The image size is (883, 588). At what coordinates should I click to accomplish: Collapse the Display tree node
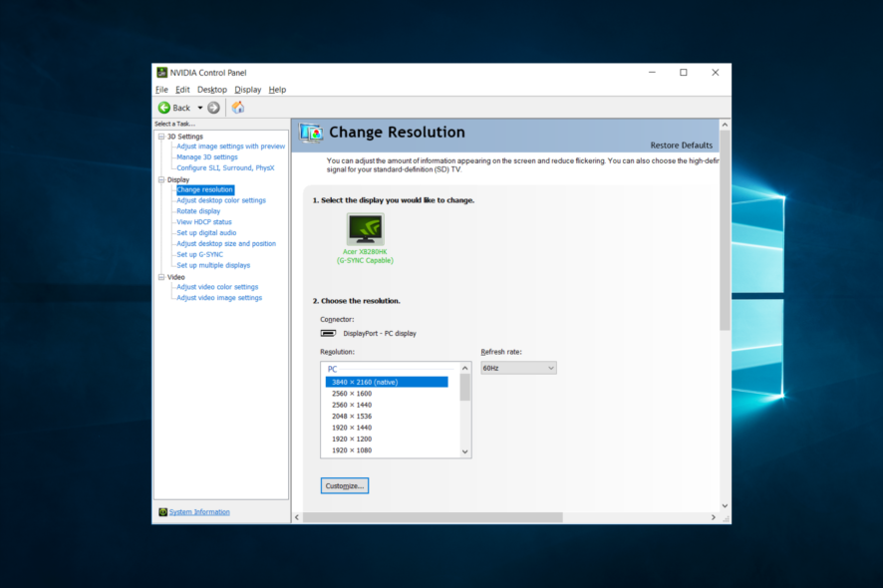pos(161,179)
